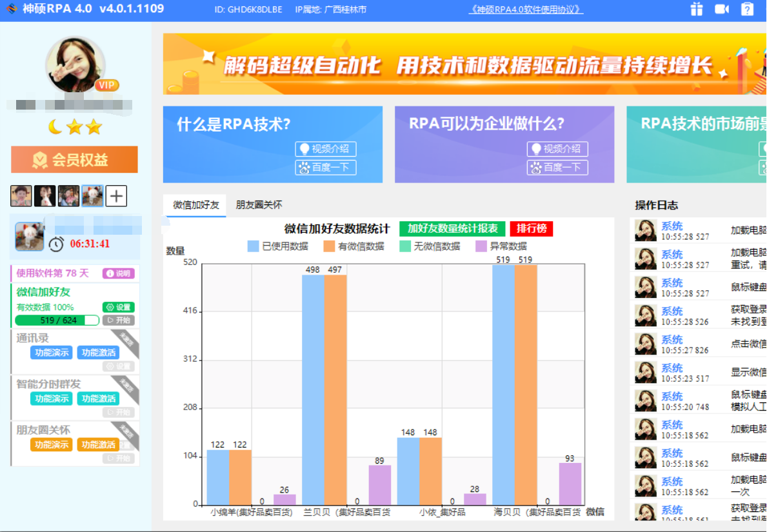767x532 pixels.
Task: Click the 什么是RPA技术? card title
Action: (x=234, y=124)
